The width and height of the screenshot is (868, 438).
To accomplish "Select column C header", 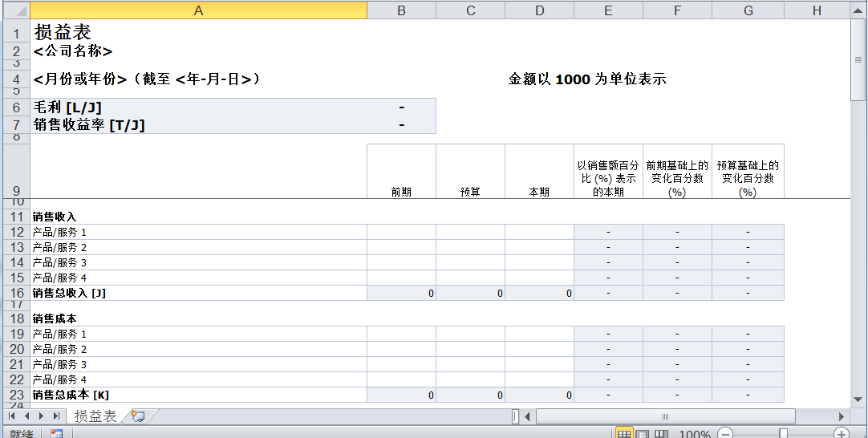I will [471, 10].
